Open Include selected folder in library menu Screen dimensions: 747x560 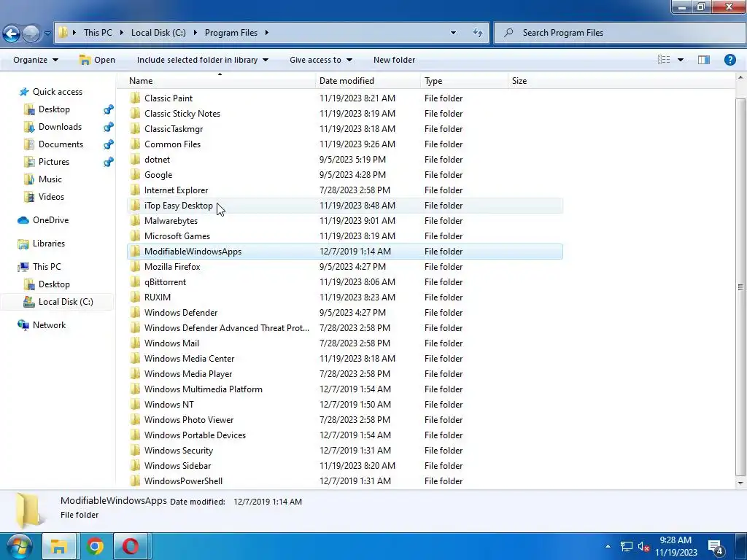pyautogui.click(x=203, y=60)
